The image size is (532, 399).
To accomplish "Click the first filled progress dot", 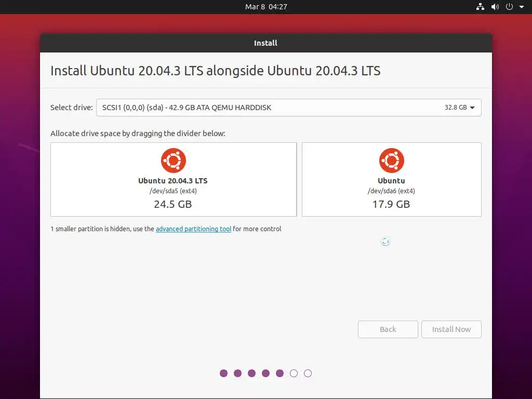I will coord(223,373).
